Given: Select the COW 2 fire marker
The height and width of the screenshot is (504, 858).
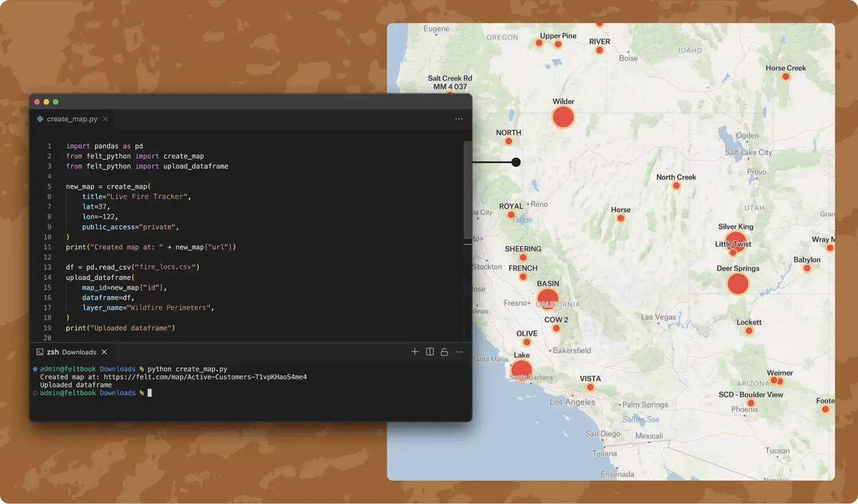Looking at the screenshot, I should point(556,328).
